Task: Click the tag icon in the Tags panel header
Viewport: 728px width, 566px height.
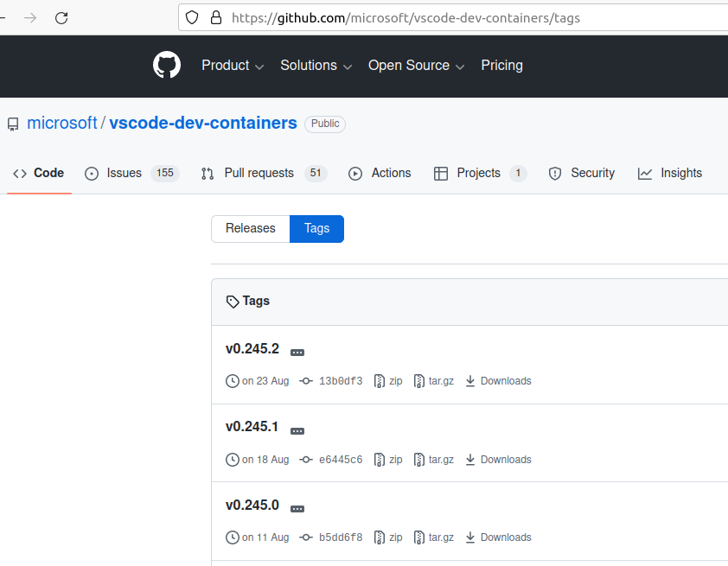Action: [233, 301]
